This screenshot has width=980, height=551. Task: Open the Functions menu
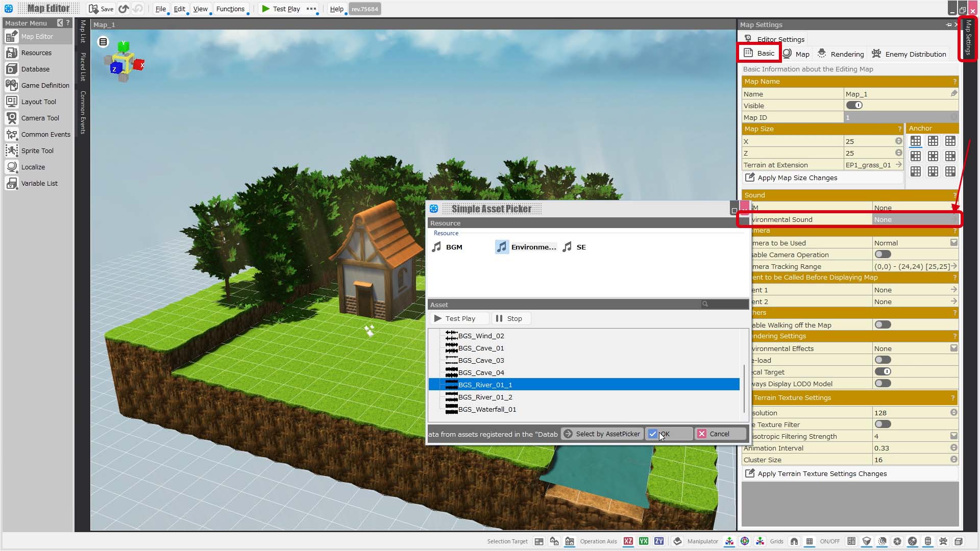[x=230, y=9]
